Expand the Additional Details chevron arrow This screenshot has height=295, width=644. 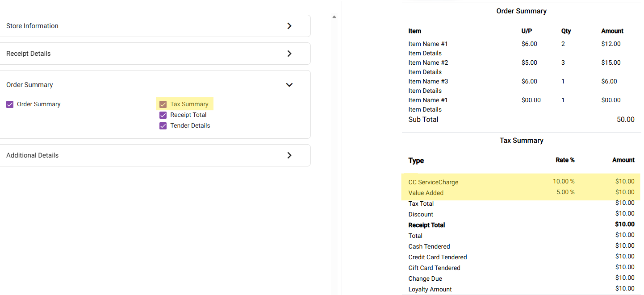pos(289,155)
